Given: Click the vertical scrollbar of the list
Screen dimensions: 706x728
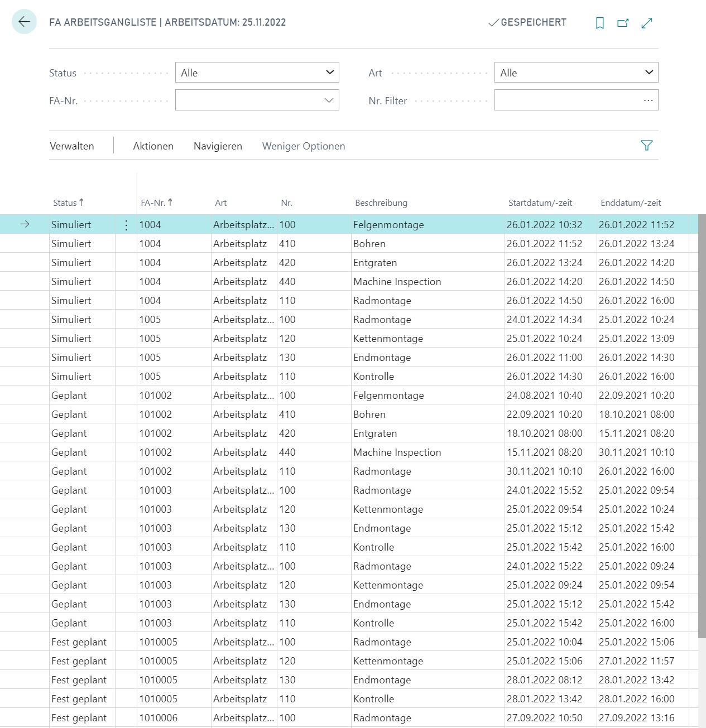Looking at the screenshot, I should pos(702,427).
